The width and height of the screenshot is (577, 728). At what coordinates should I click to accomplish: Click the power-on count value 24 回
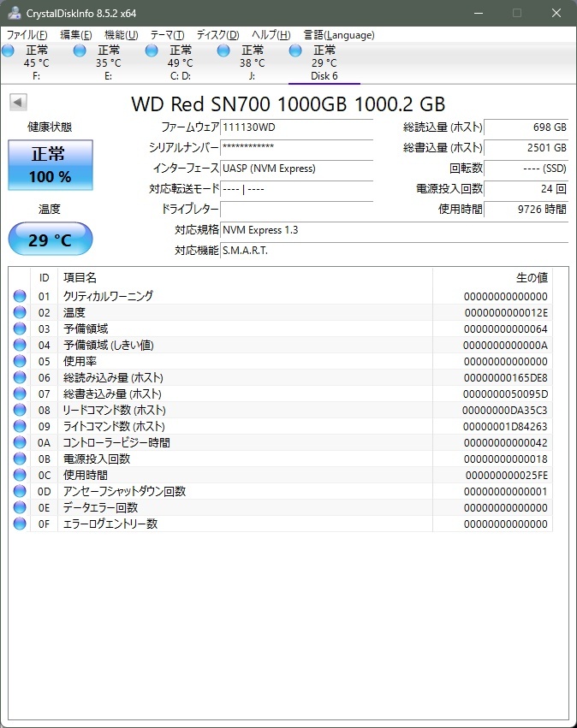[x=526, y=188]
